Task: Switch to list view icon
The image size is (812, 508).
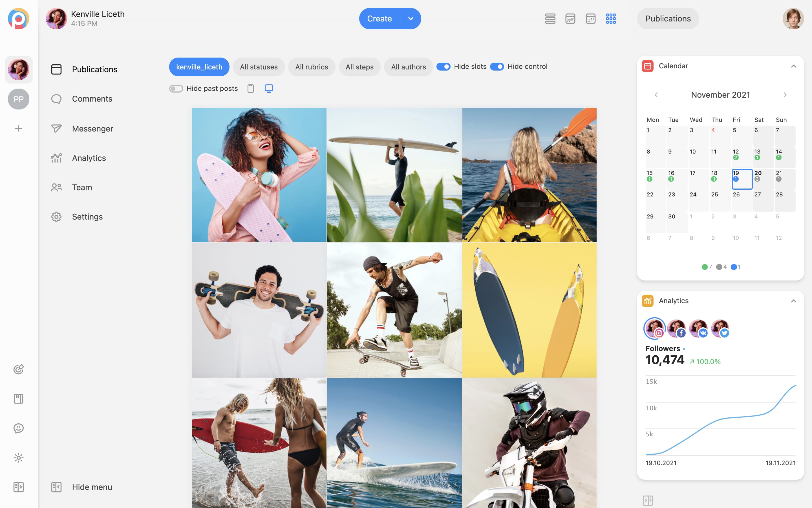Action: (x=550, y=19)
